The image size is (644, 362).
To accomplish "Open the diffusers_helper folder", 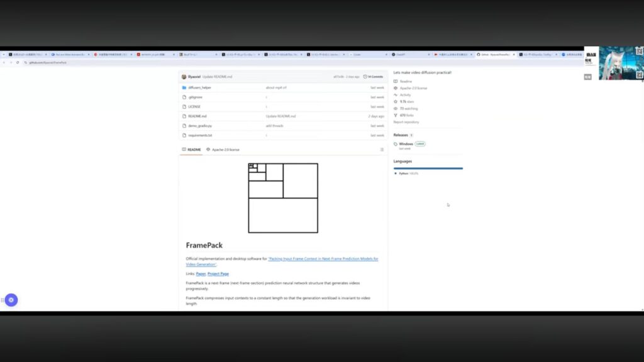I will 199,88.
